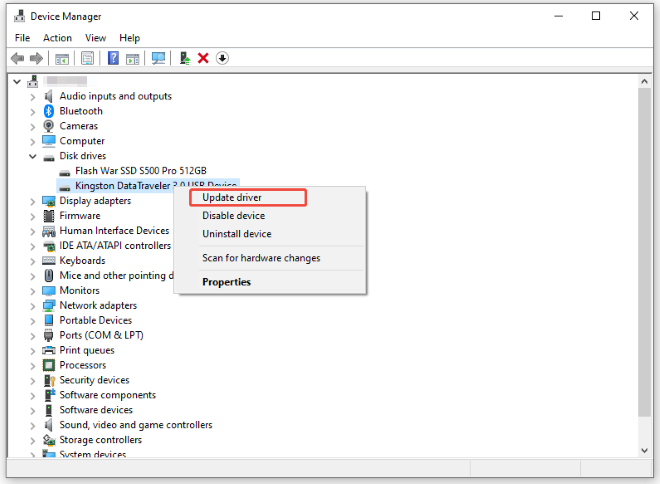The height and width of the screenshot is (484, 660).
Task: Click the Security devices key icon
Action: point(49,380)
